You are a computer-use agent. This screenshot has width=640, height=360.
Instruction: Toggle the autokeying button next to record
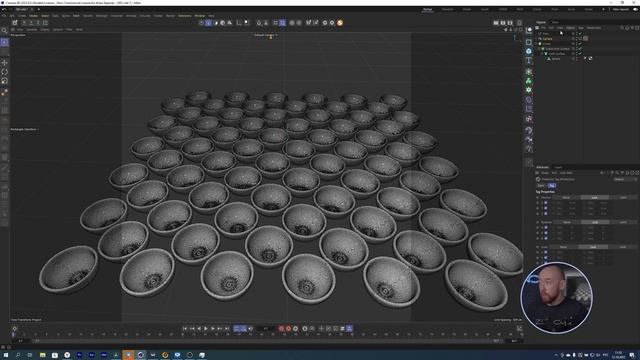click(289, 329)
